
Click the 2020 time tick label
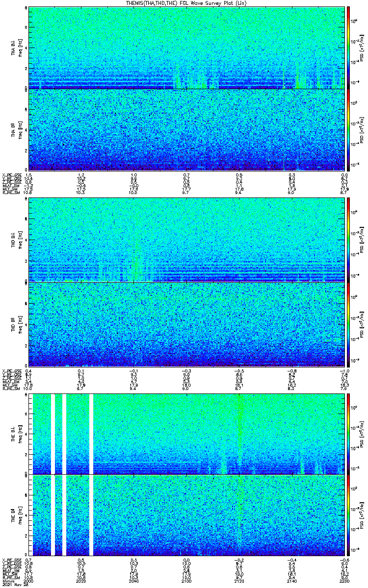click(x=81, y=580)
